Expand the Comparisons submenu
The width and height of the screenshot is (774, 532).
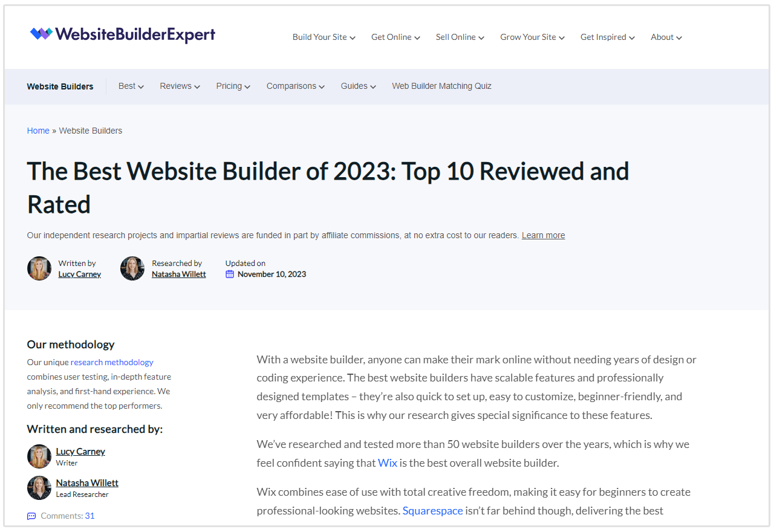coord(295,86)
